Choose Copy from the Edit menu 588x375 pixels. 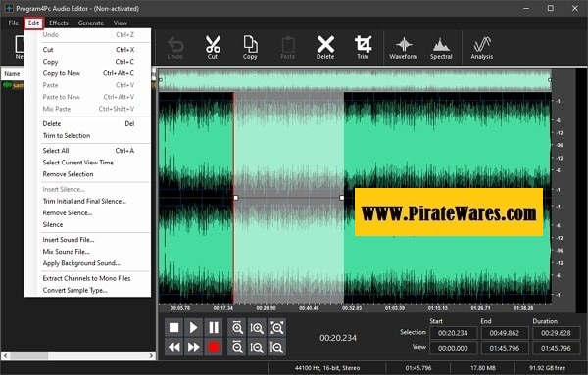coord(88,62)
